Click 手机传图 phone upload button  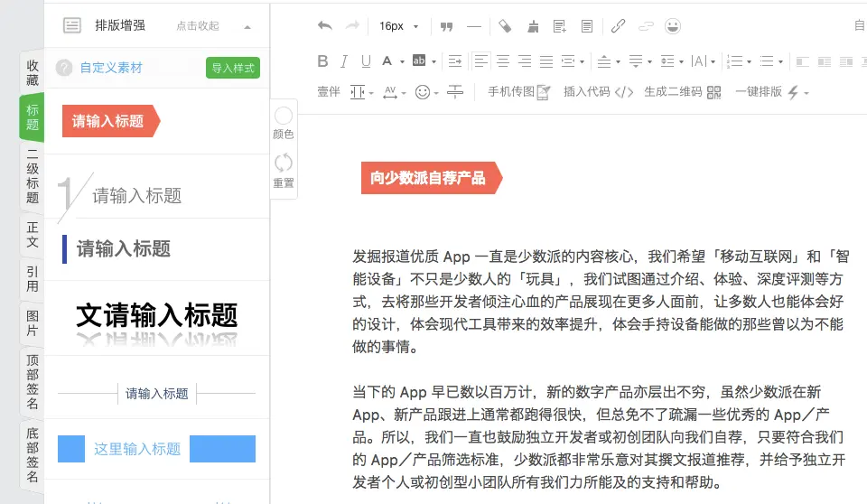518,92
